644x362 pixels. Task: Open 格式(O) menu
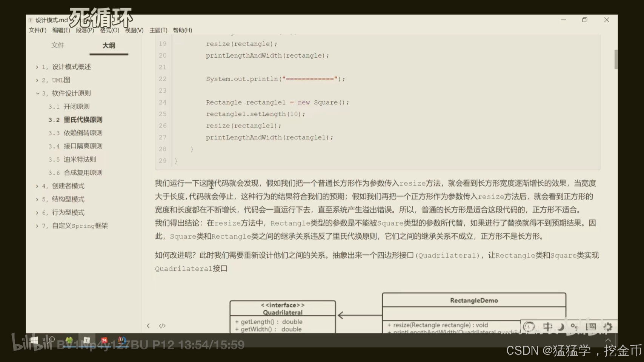coord(109,30)
